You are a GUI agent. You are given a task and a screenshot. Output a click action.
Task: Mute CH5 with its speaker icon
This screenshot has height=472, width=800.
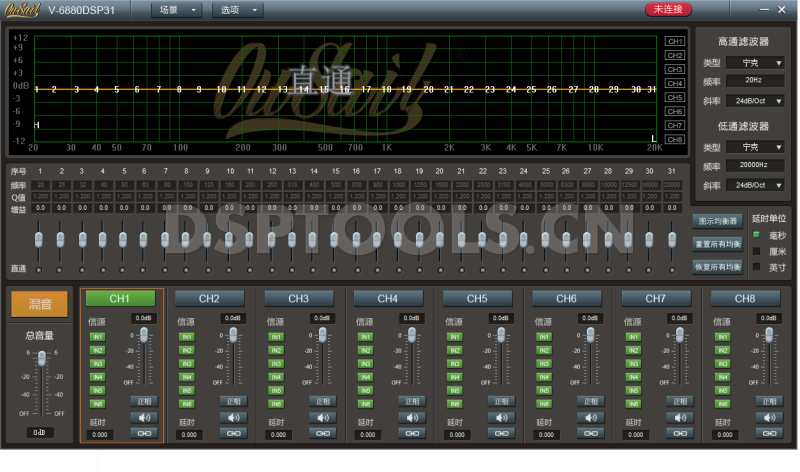(501, 417)
